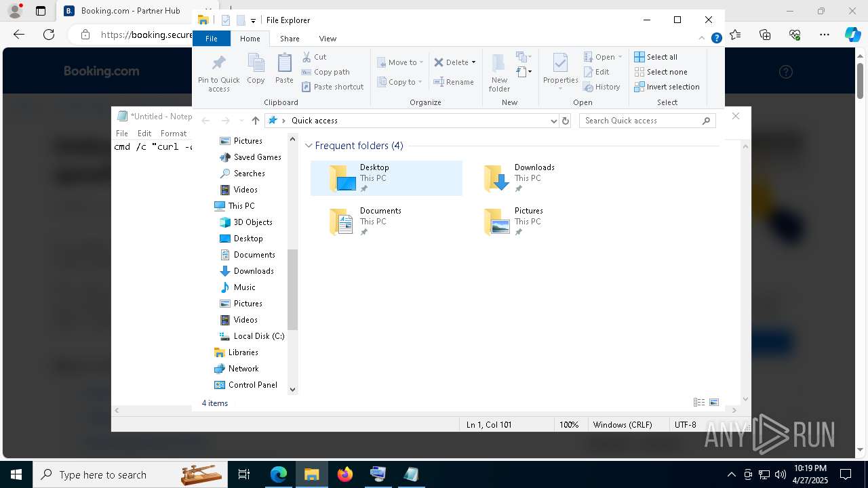The height and width of the screenshot is (488, 868).
Task: Click Edge Back arrow button
Action: (x=19, y=35)
